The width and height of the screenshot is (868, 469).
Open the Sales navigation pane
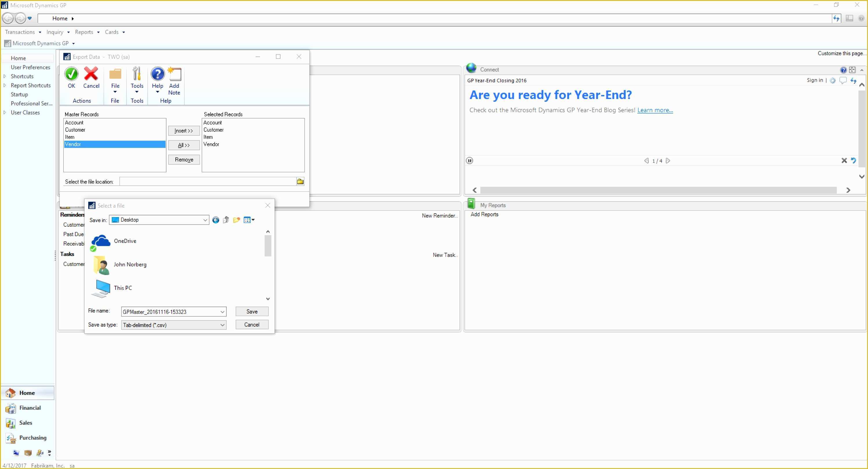(28, 423)
